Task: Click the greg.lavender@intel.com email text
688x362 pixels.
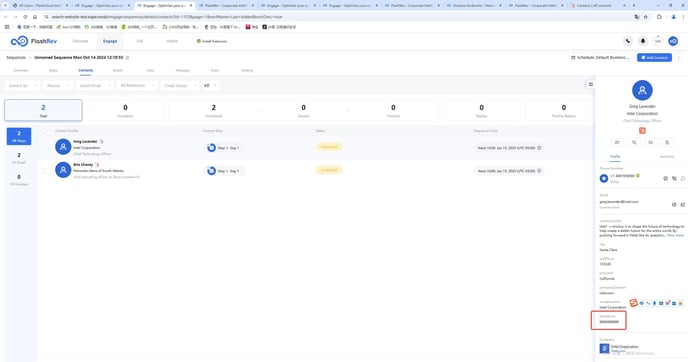Action: [619, 202]
